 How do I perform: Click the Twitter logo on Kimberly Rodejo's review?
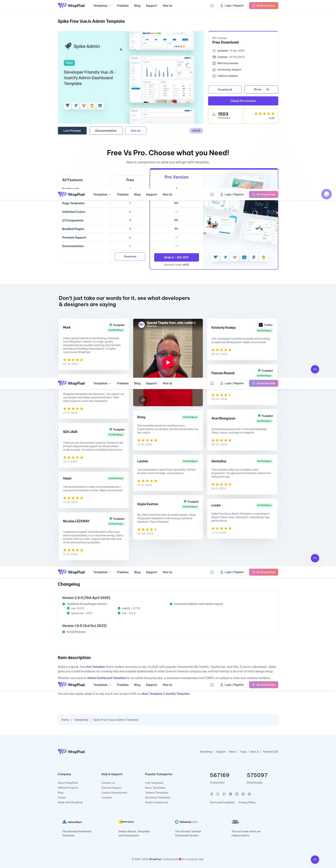(265, 325)
